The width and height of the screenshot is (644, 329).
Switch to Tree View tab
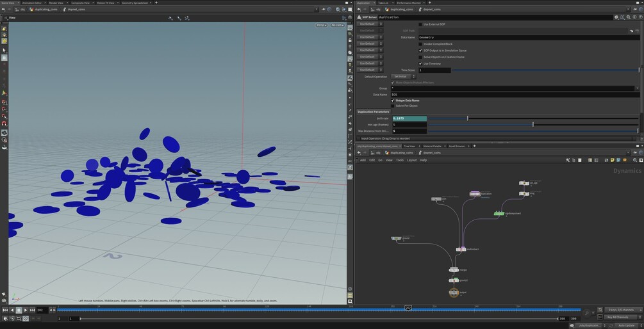pyautogui.click(x=409, y=146)
